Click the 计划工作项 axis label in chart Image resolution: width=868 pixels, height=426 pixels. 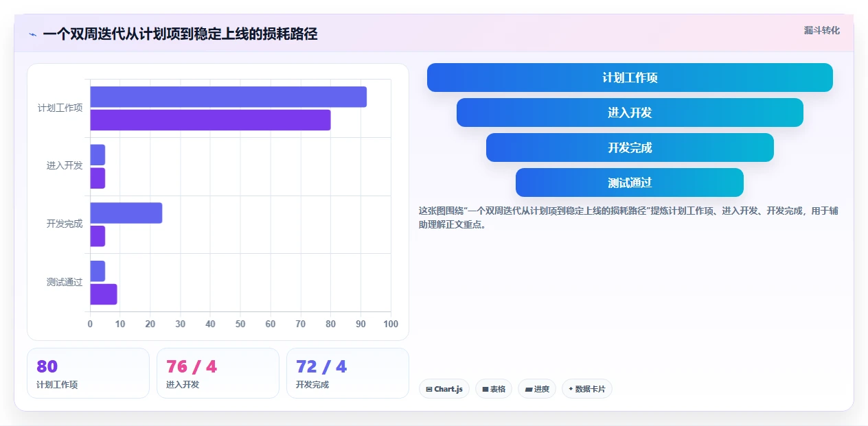(x=60, y=108)
